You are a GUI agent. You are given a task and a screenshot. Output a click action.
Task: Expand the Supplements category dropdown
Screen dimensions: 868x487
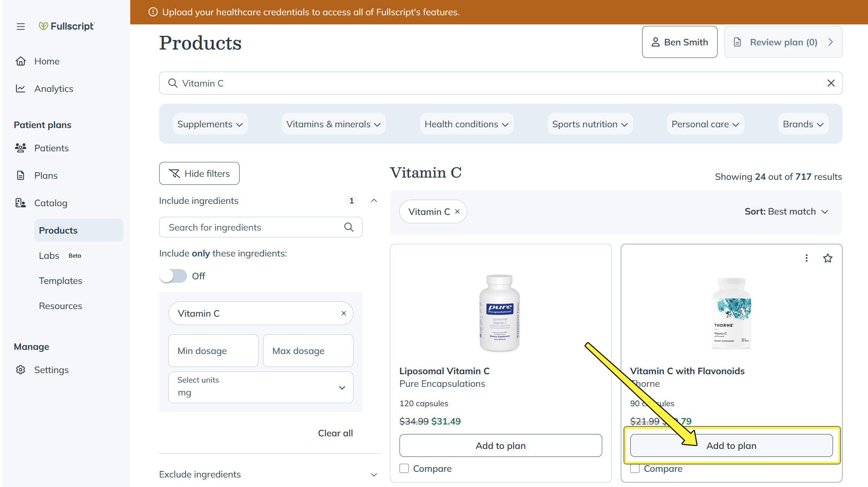pos(210,124)
